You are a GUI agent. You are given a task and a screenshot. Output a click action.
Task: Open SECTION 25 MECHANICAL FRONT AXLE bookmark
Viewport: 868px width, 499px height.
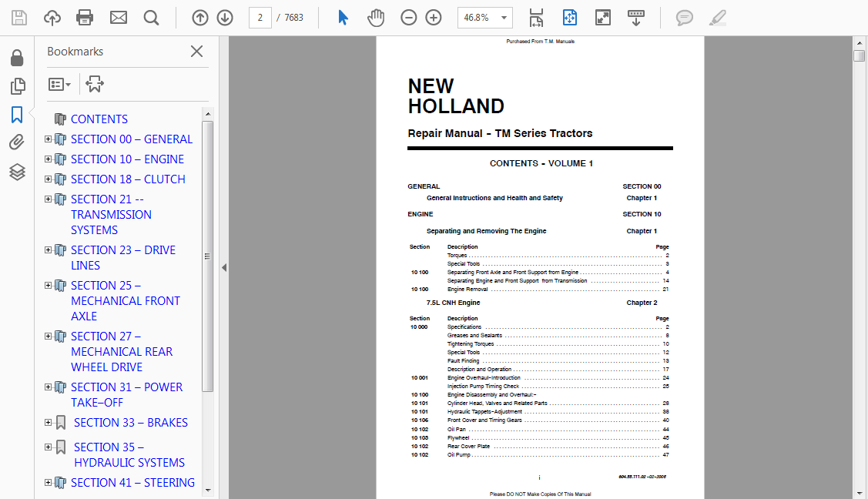point(126,300)
